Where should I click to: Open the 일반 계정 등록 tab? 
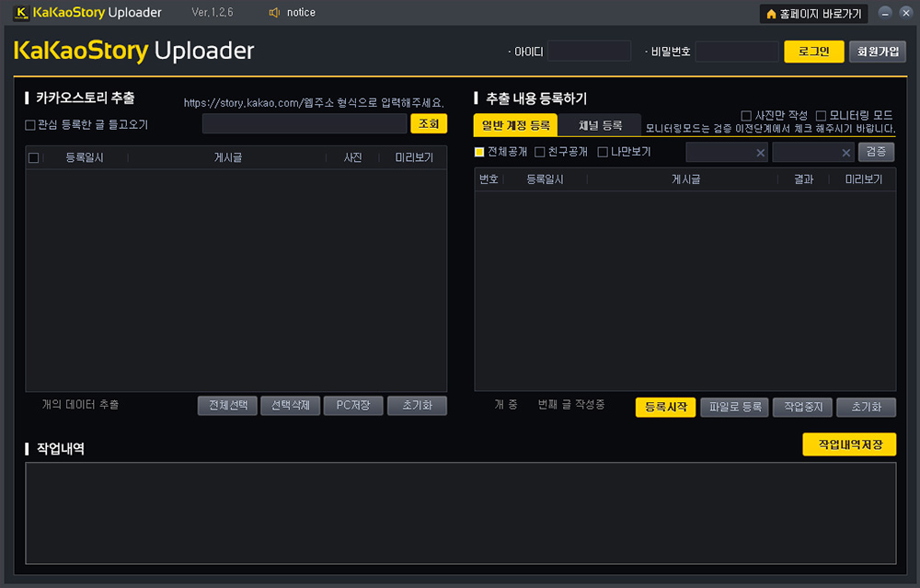515,125
